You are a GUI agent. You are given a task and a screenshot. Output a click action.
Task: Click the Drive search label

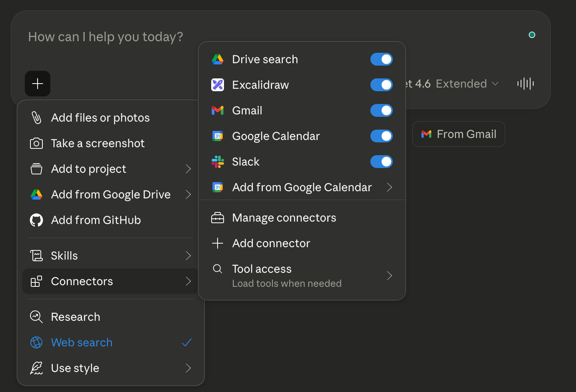coord(265,59)
